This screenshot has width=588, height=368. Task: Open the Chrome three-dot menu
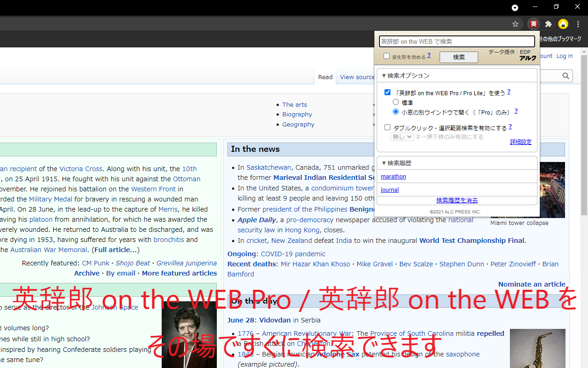[578, 24]
